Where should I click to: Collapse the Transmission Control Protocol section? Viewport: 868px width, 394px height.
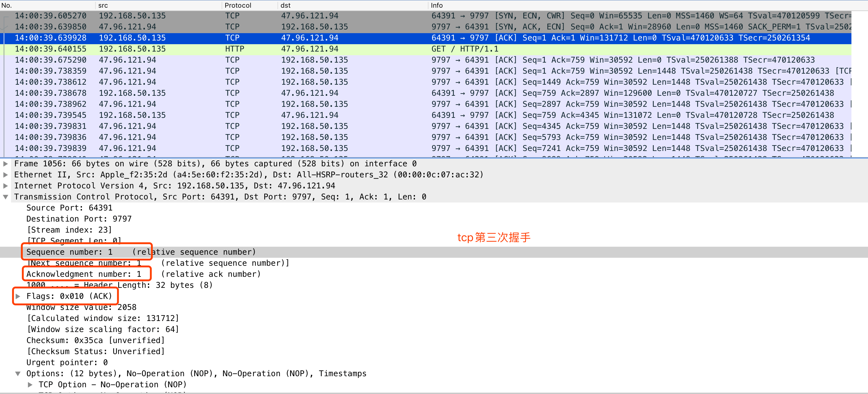6,197
